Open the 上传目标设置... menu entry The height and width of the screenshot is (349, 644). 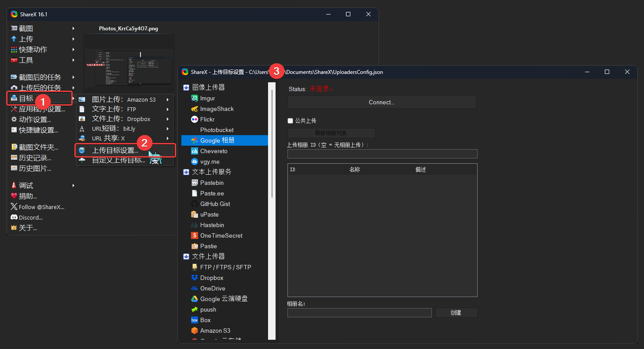pos(125,151)
